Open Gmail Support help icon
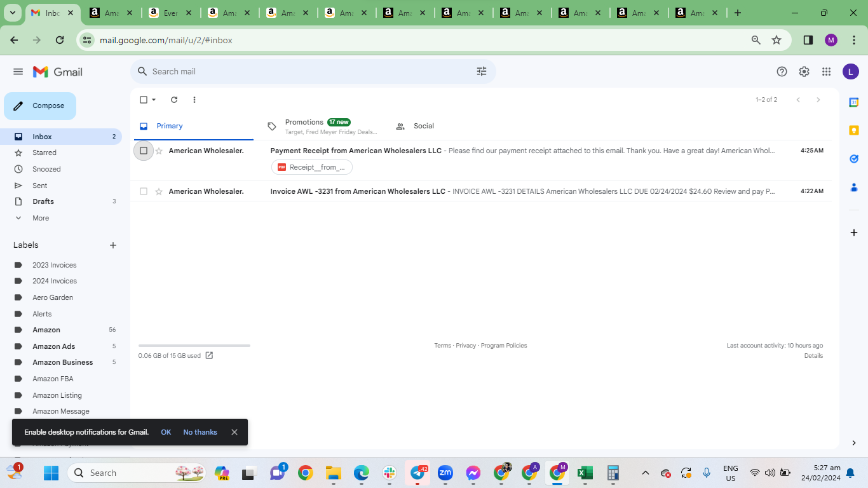The height and width of the screenshot is (488, 868). click(782, 72)
